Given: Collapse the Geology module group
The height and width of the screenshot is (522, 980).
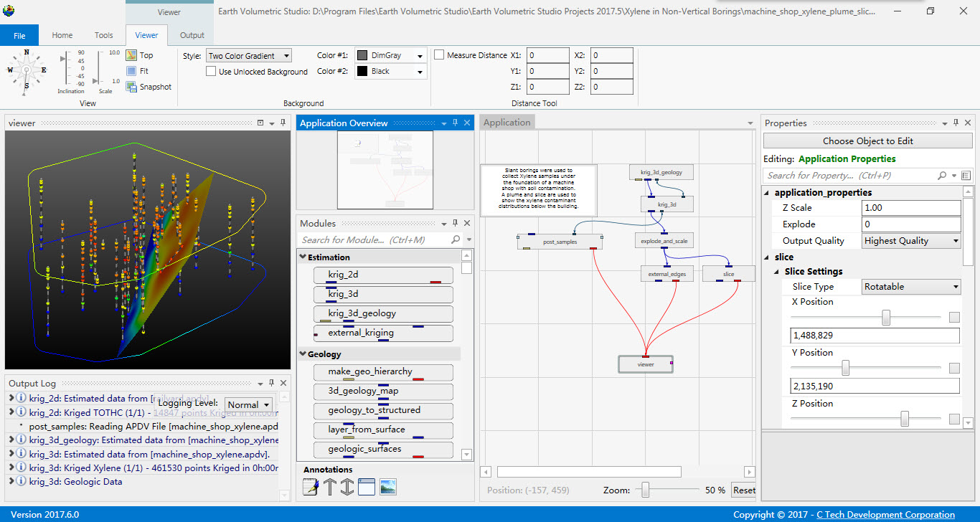Looking at the screenshot, I should pyautogui.click(x=302, y=354).
